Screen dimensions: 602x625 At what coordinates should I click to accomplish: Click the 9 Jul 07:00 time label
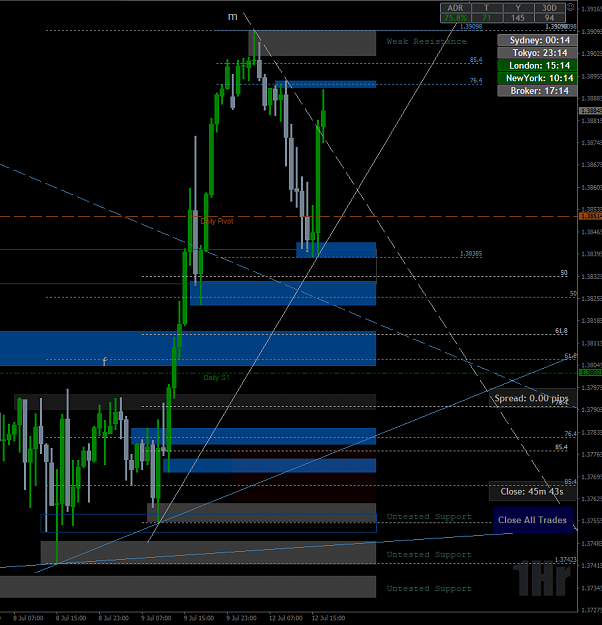(156, 618)
